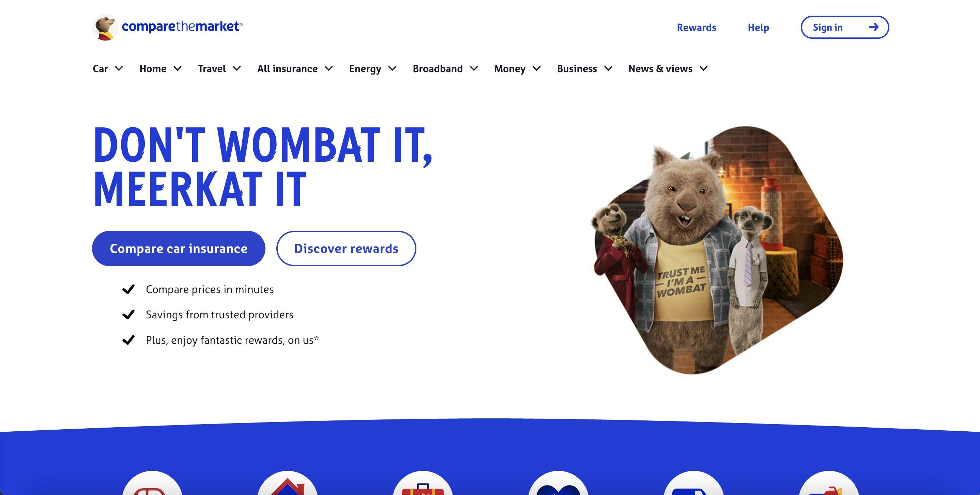Expand the News & views dropdown
Viewport: 980px width, 495px height.
pos(668,68)
